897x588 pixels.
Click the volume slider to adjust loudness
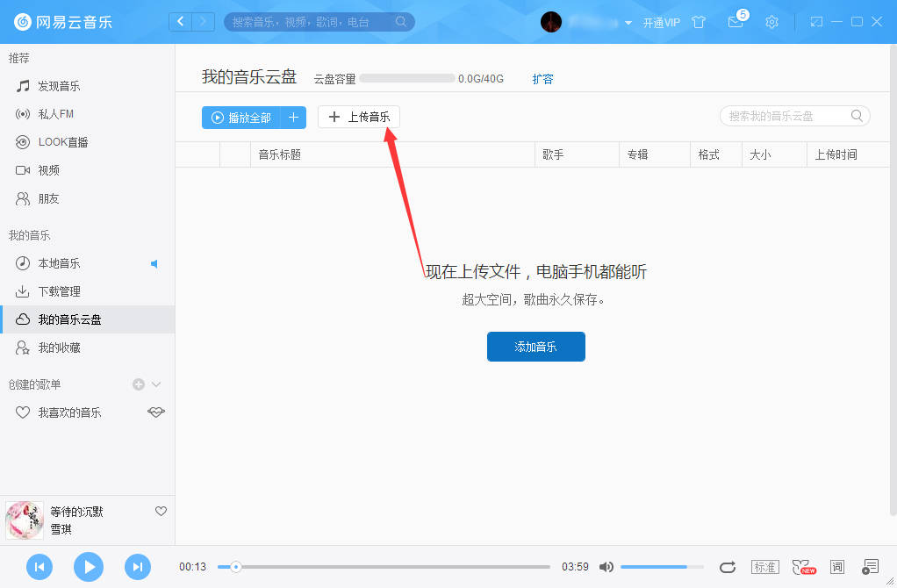[x=663, y=567]
